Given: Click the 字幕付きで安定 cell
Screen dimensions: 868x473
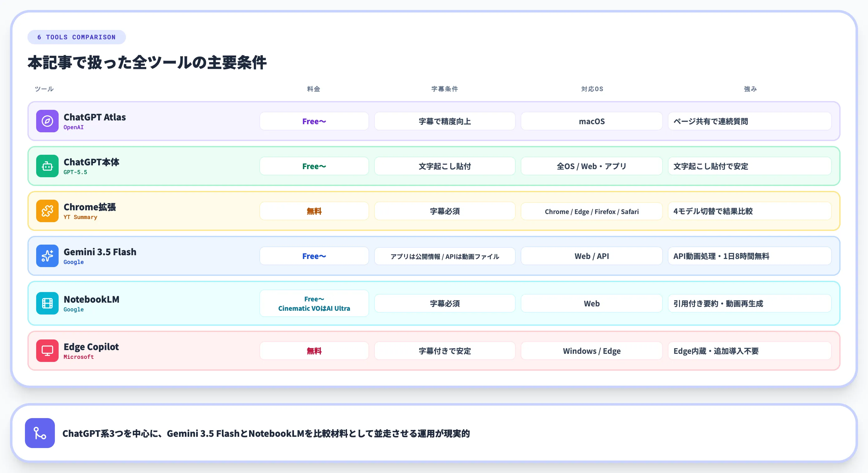Looking at the screenshot, I should tap(445, 351).
